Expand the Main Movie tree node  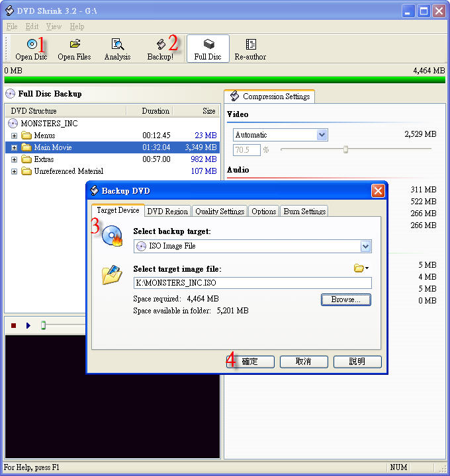click(15, 147)
